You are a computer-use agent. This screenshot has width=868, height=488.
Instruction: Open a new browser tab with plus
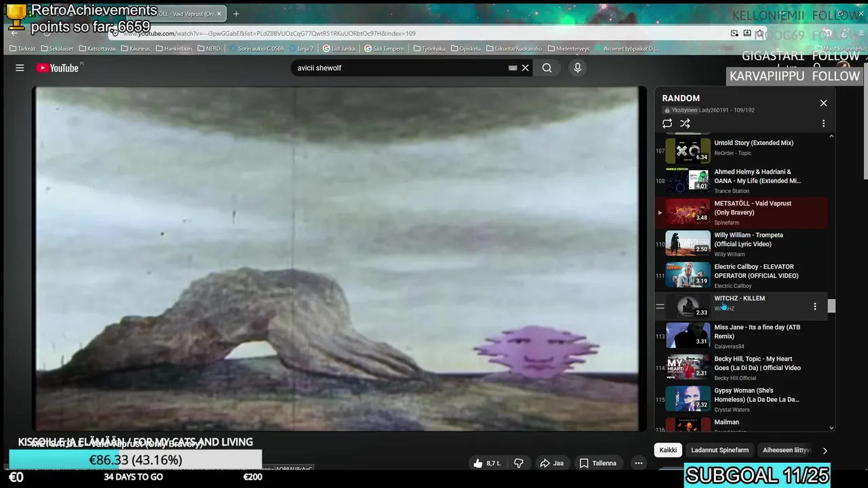tap(236, 14)
